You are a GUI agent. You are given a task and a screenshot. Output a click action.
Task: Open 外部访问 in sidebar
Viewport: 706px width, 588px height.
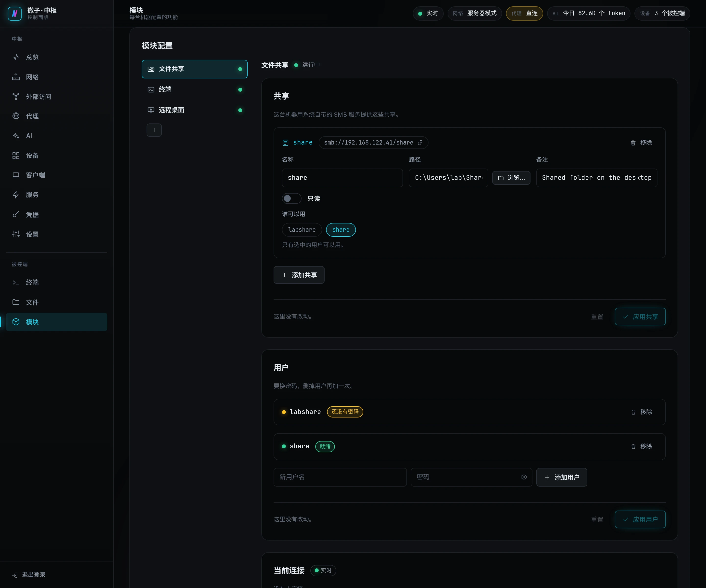coord(56,97)
